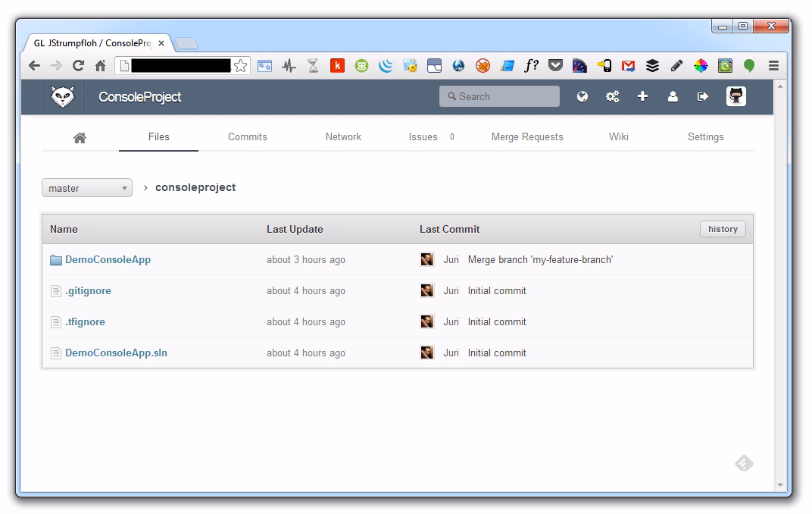Click the GitLab fox logo
812x514 pixels.
[63, 97]
